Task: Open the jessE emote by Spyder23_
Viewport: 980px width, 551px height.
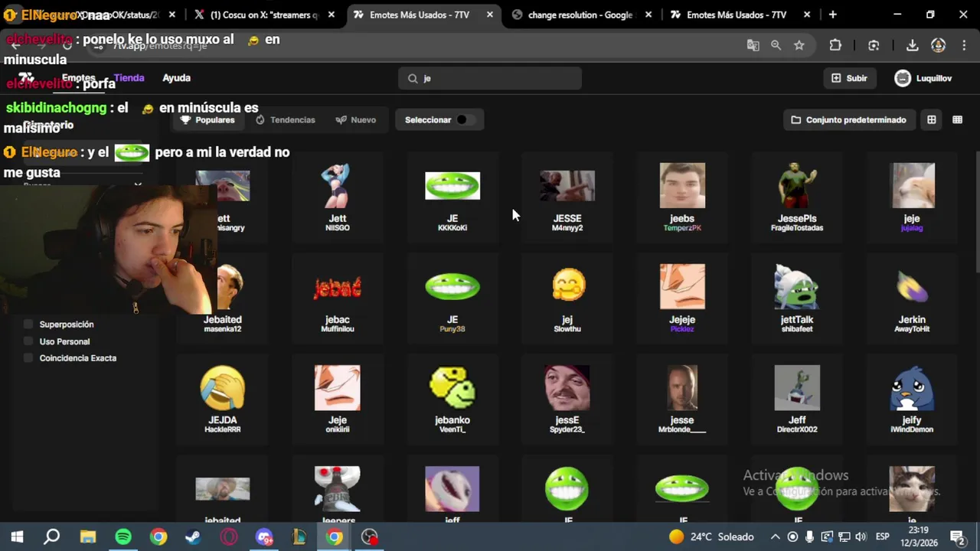Action: (x=567, y=399)
